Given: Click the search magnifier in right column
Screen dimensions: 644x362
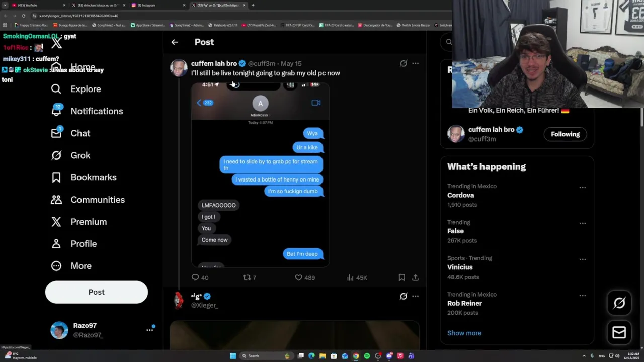Looking at the screenshot, I should pyautogui.click(x=449, y=42).
